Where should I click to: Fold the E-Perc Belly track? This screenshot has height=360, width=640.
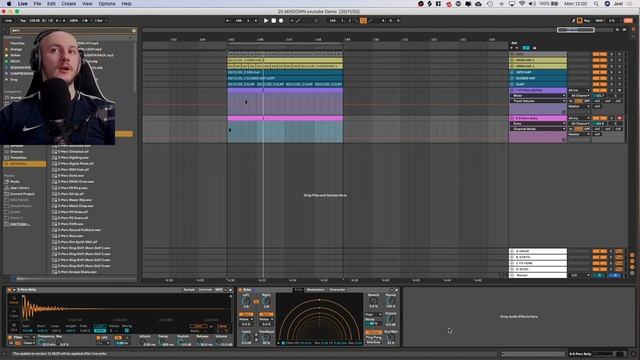pyautogui.click(x=512, y=118)
